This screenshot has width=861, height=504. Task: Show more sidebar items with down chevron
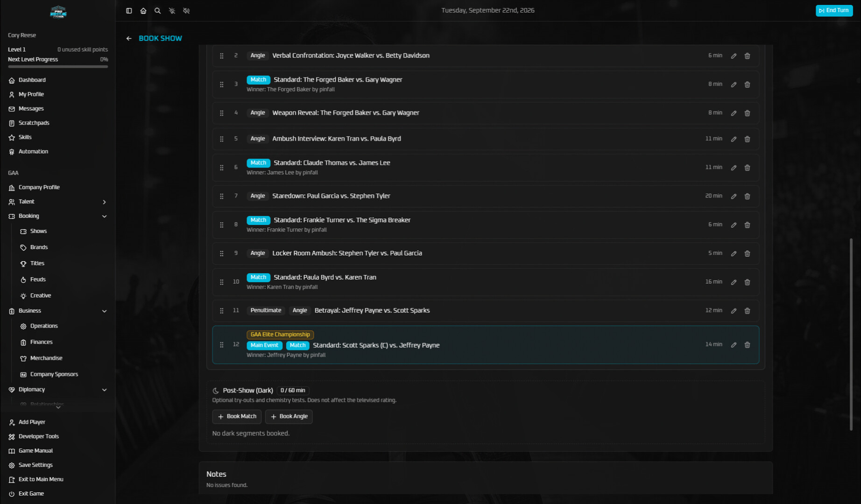(58, 407)
